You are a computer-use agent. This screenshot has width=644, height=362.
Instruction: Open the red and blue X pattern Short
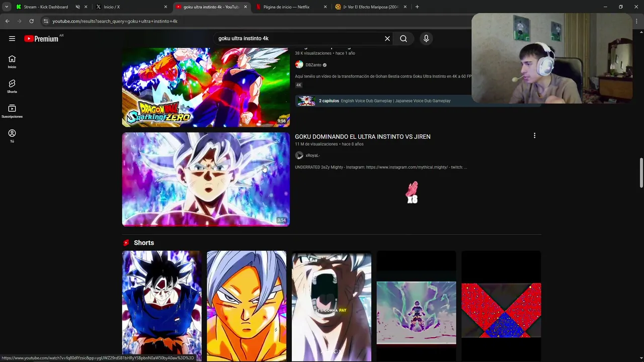(501, 306)
